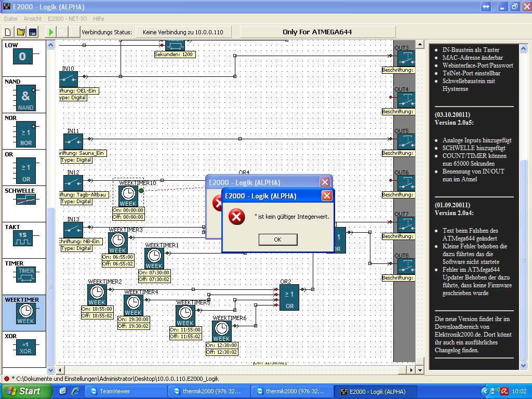The height and width of the screenshot is (399, 532).
Task: Pick the OR gate block in palette
Action: [25, 171]
